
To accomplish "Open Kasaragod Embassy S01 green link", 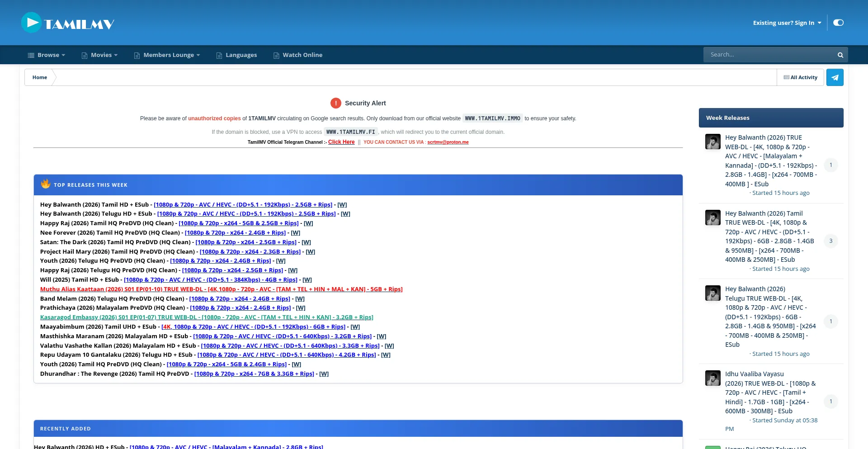I will (x=207, y=317).
